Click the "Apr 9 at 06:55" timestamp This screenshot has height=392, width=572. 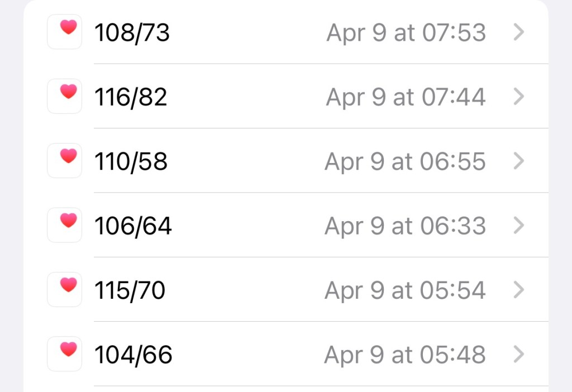tap(405, 162)
